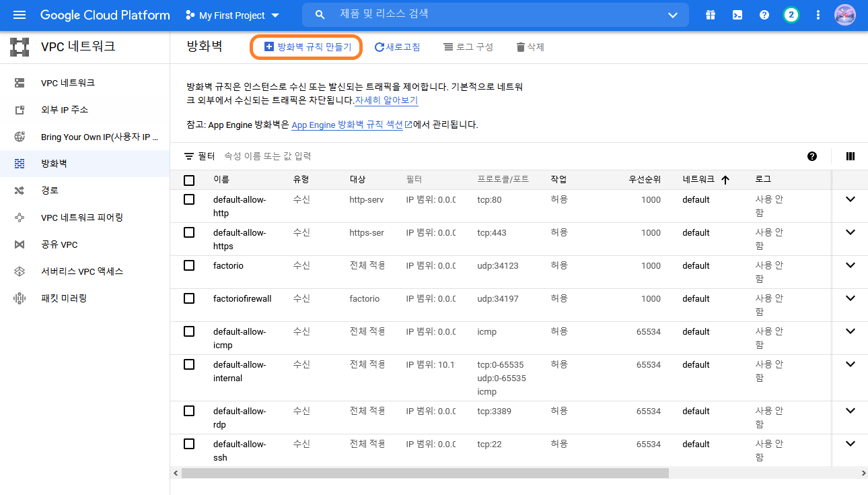Open the hamburger navigation menu
This screenshot has height=495, width=868.
click(20, 15)
